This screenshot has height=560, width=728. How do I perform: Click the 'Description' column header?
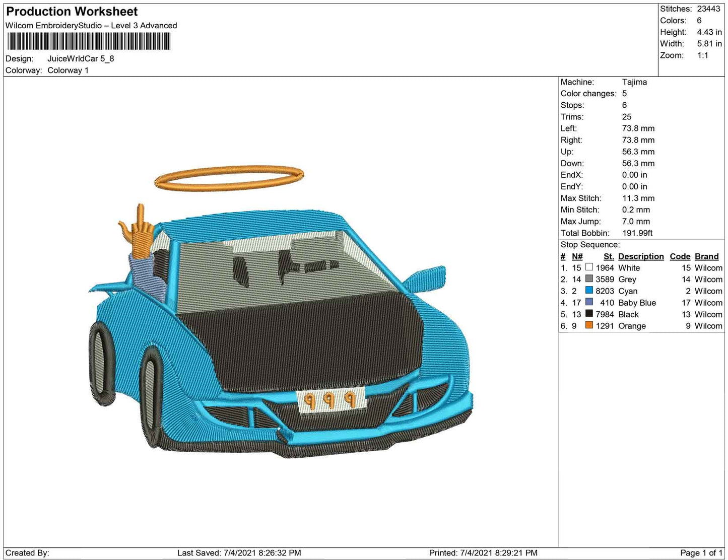(x=641, y=256)
